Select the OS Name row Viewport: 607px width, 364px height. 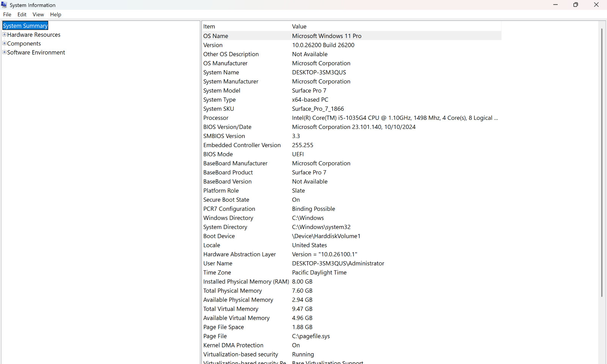[352, 36]
